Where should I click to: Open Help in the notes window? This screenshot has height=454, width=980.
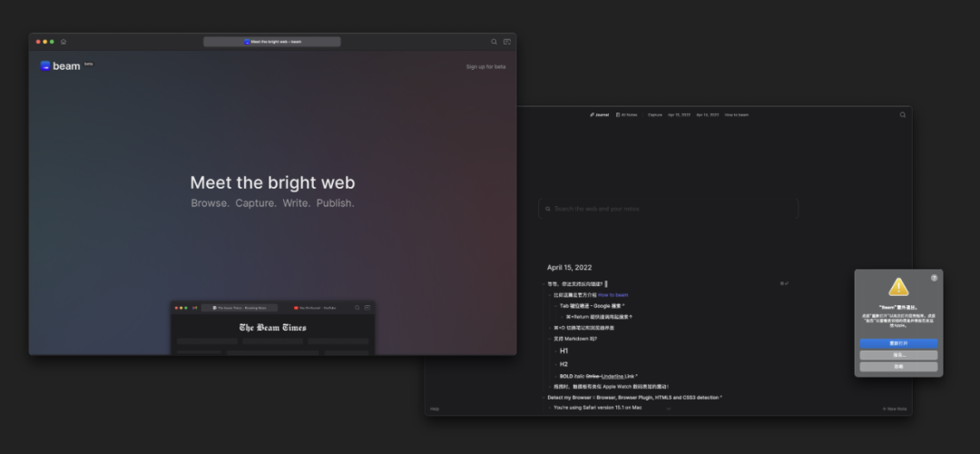[435, 409]
